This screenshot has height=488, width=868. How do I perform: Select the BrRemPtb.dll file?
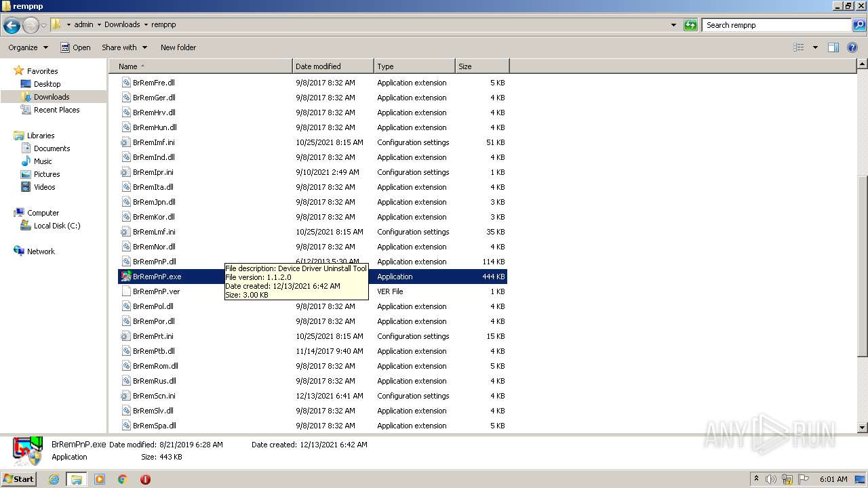(313, 351)
